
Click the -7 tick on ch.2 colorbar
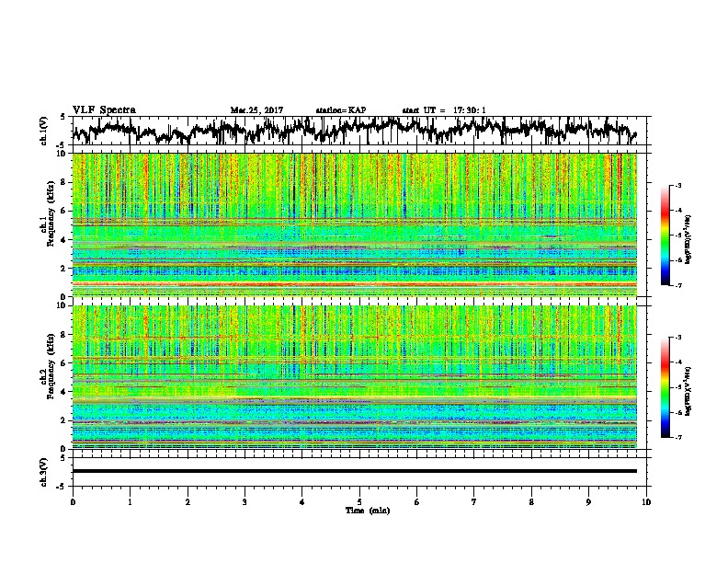tap(678, 437)
